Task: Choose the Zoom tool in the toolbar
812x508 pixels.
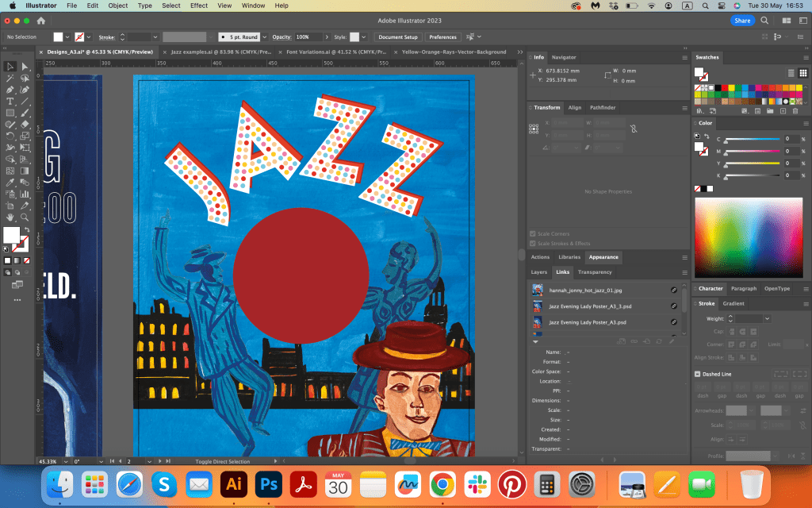Action: point(25,217)
